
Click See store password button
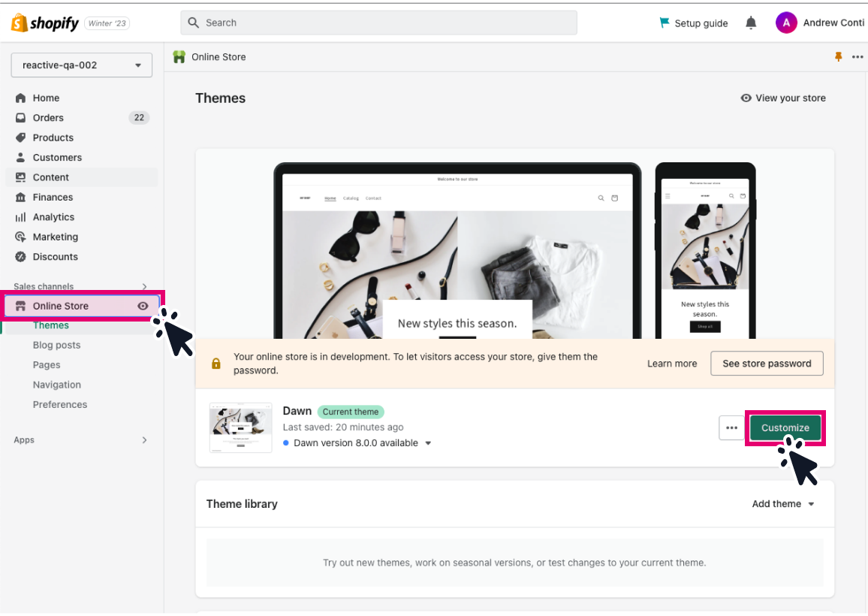767,364
